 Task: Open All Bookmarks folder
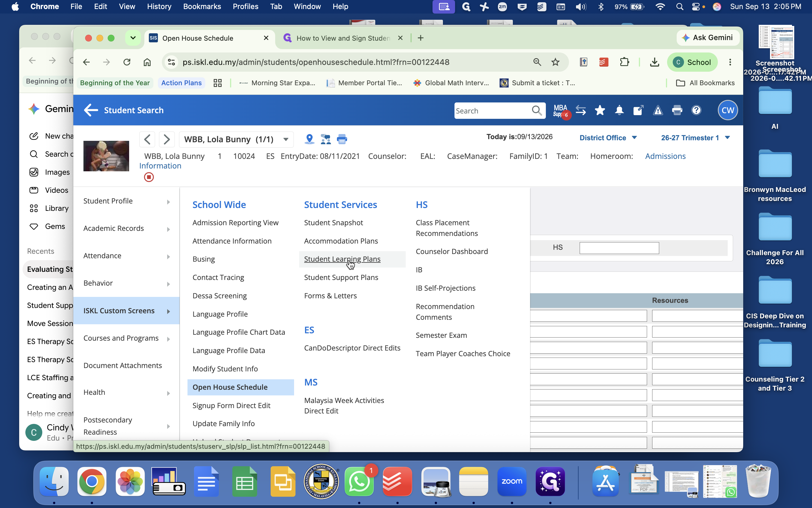tap(705, 83)
